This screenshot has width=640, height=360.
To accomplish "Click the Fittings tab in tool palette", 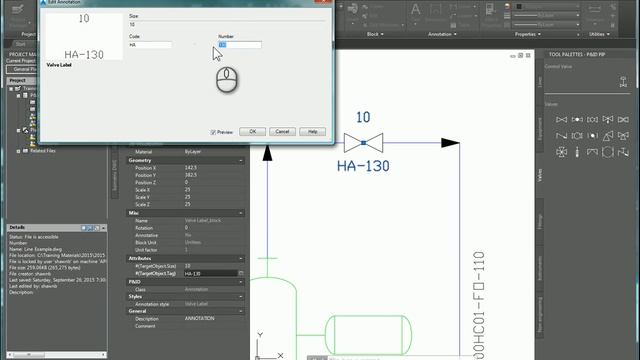I will click(x=540, y=222).
